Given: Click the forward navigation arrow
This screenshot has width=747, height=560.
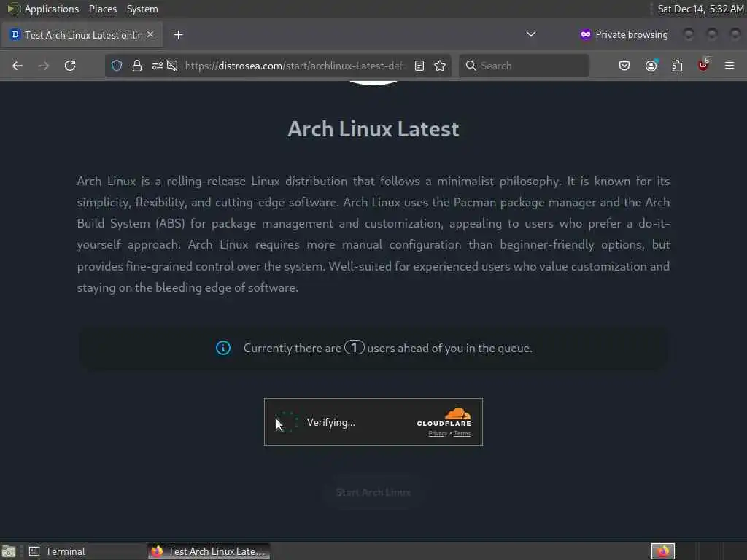Looking at the screenshot, I should pos(43,66).
